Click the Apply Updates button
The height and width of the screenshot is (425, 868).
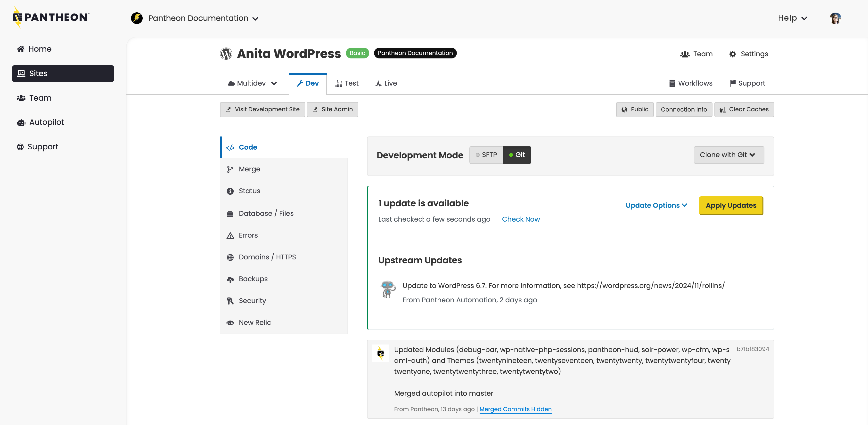tap(731, 205)
